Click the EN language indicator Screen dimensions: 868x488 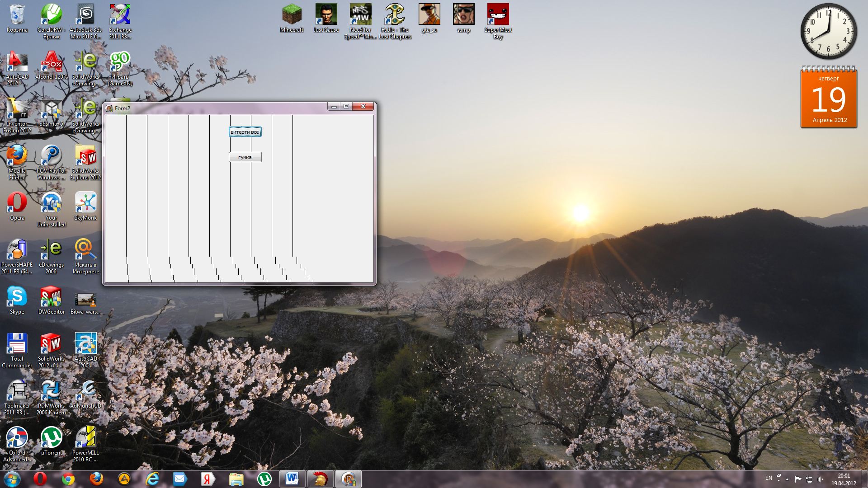coord(769,478)
